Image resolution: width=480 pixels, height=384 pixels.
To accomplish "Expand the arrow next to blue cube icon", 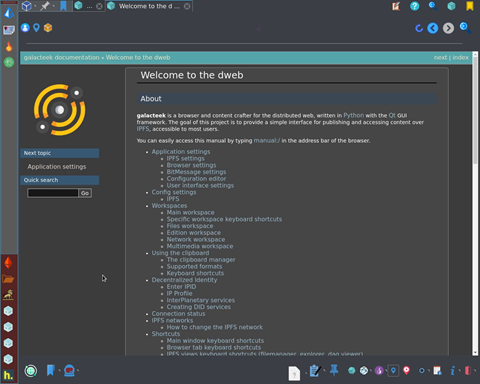I will (35, 6).
